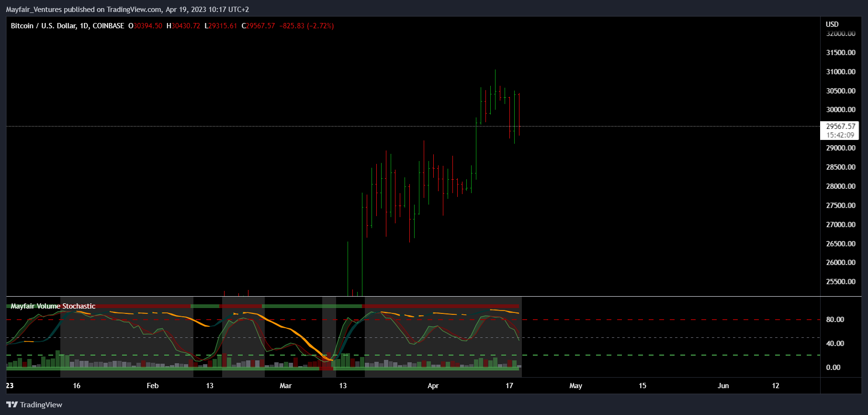Click the 29000.00 price axis label

point(841,148)
